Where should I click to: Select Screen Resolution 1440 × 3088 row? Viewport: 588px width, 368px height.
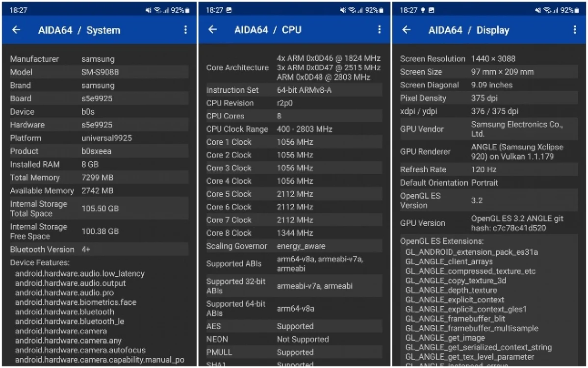click(x=488, y=59)
